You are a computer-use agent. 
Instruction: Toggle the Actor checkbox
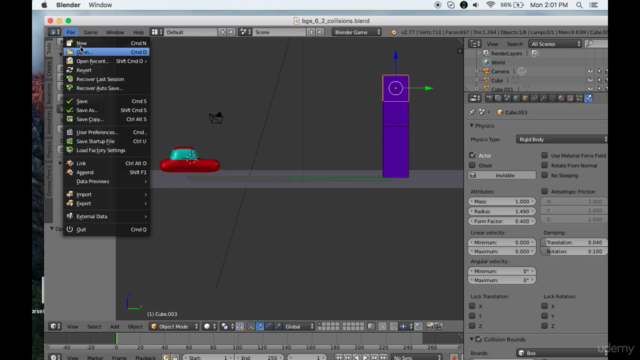click(x=472, y=155)
